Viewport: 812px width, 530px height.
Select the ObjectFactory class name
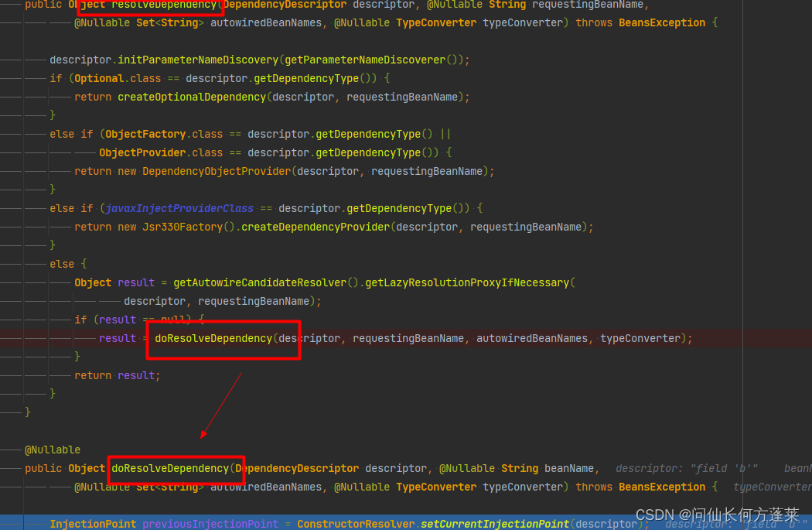pos(145,135)
